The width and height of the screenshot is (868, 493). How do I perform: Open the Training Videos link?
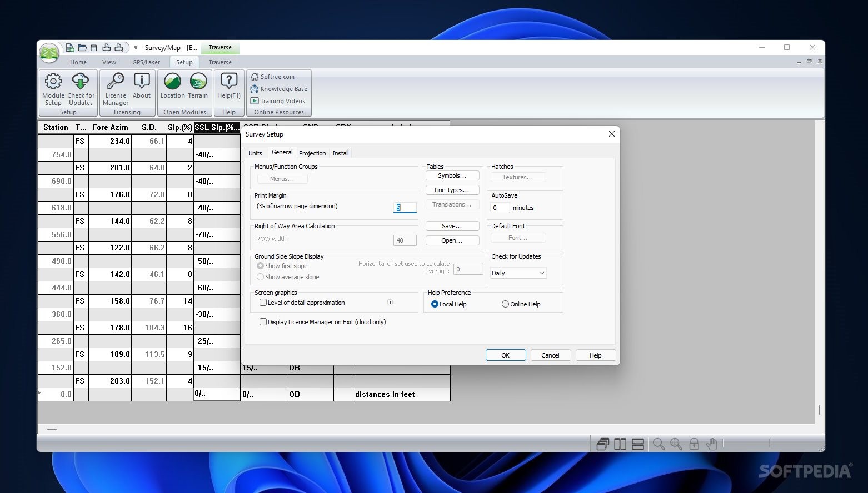tap(277, 101)
